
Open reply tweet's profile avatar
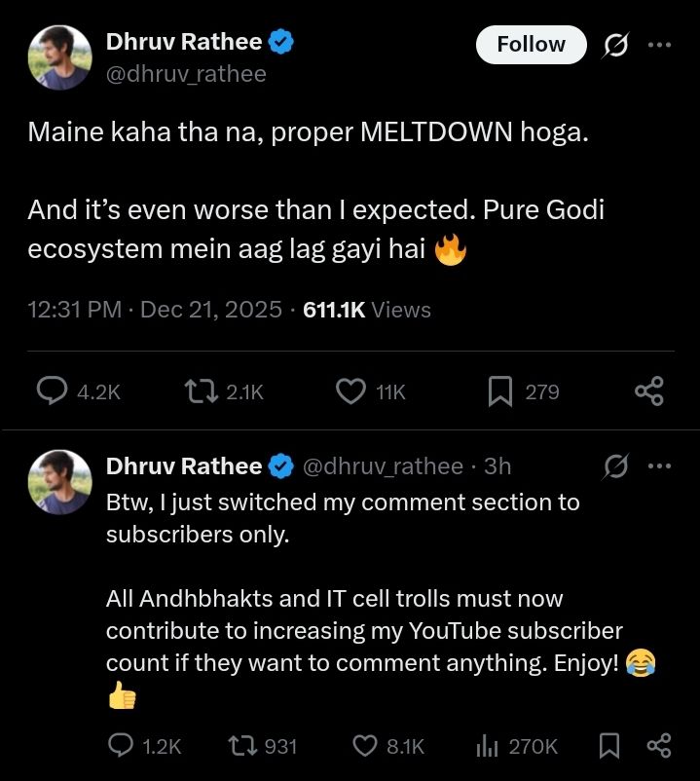60,481
